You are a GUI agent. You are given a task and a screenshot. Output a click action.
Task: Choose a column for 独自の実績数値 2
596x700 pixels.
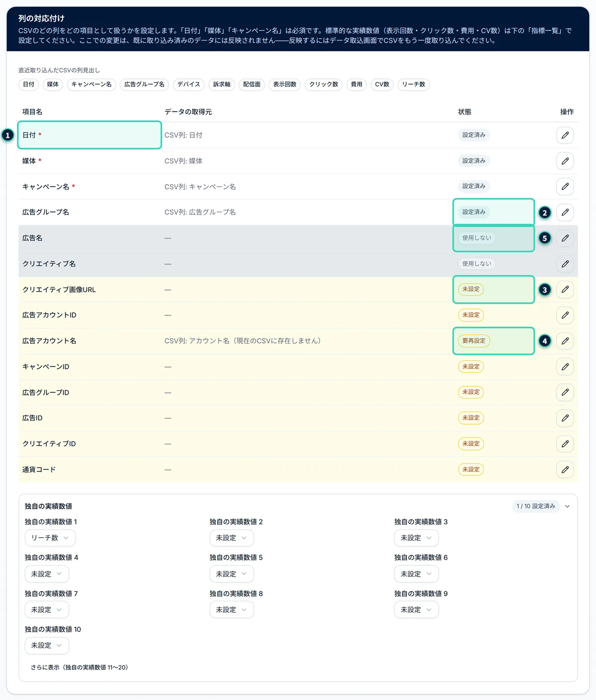point(231,538)
